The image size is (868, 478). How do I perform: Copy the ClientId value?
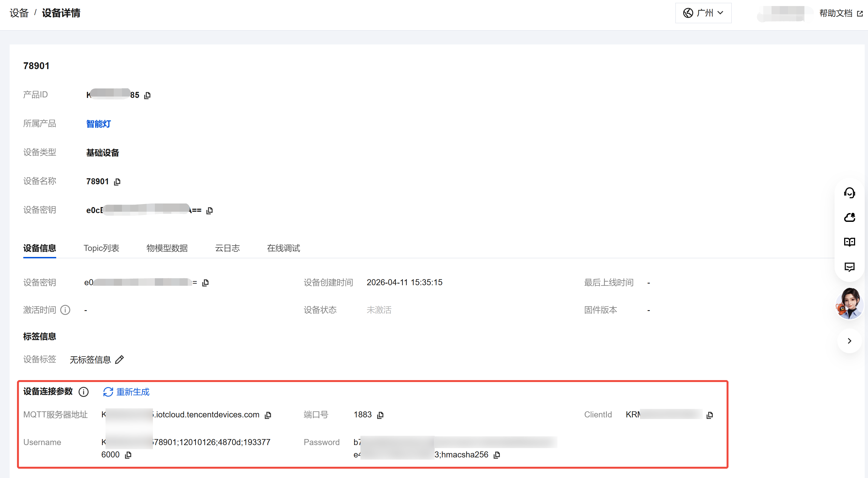point(710,415)
